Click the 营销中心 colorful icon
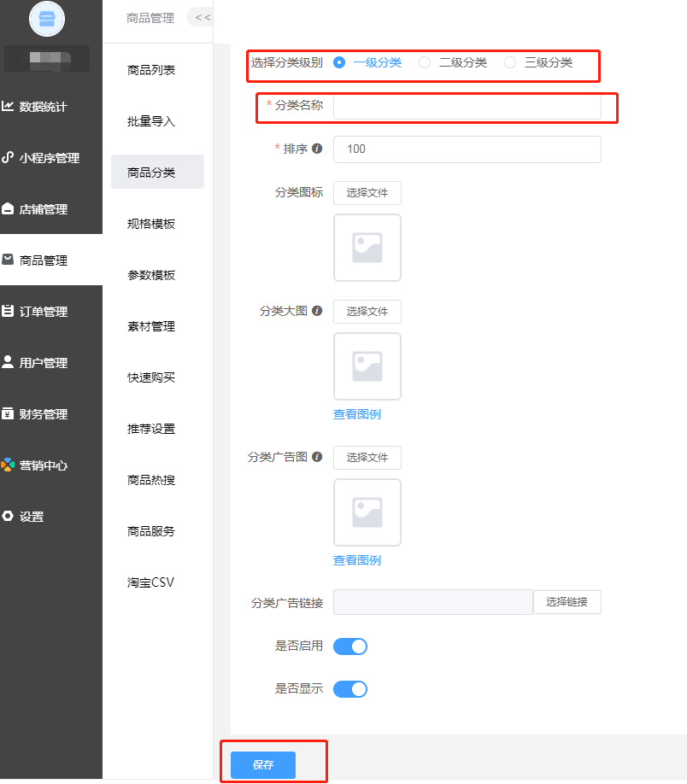 8,465
